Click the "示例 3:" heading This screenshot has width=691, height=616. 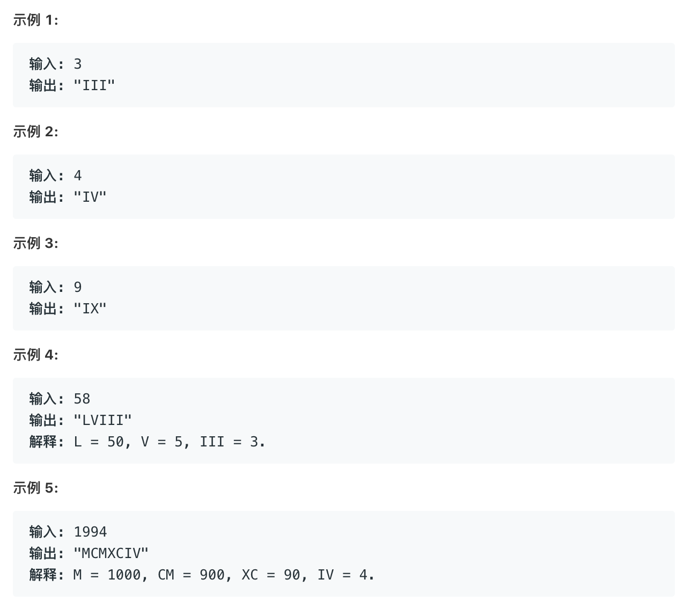coord(35,244)
